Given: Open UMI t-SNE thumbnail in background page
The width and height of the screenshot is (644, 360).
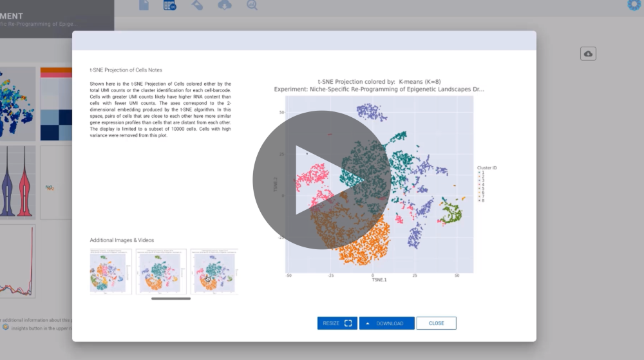Looking at the screenshot, I should coord(17,104).
